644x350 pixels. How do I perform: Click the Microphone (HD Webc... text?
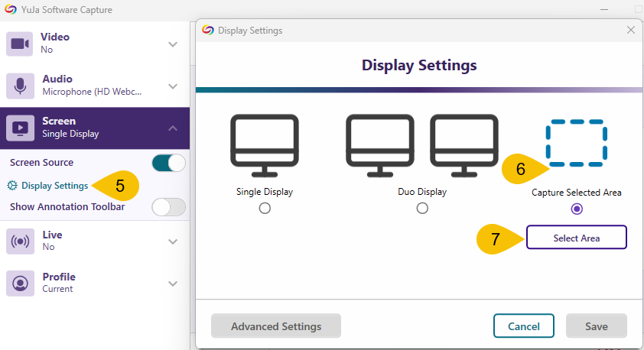pos(92,92)
